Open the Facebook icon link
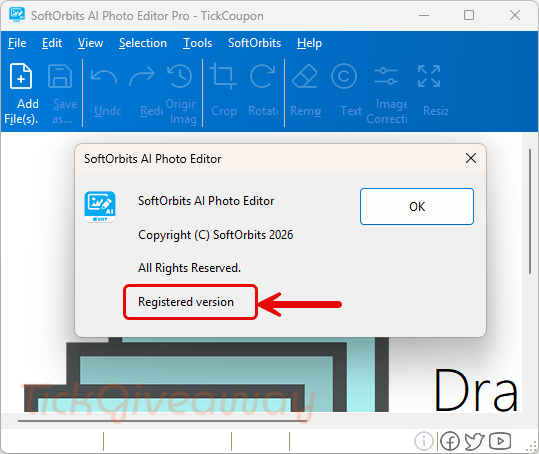539x454 pixels. pos(450,441)
